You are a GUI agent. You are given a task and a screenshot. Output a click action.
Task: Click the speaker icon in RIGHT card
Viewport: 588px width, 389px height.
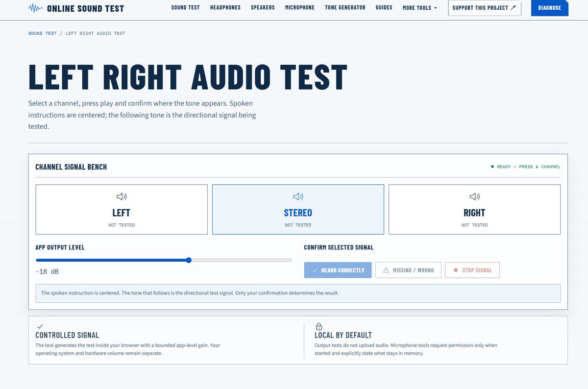click(x=474, y=196)
